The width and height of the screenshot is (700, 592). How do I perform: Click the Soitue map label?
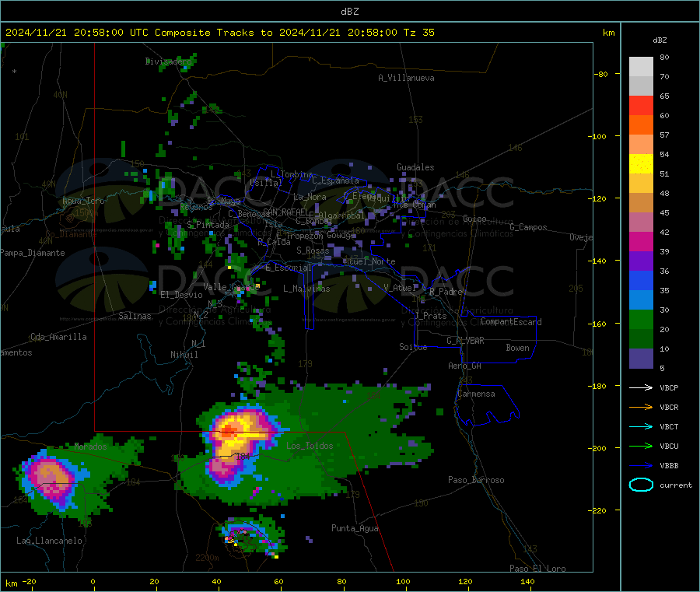click(413, 347)
